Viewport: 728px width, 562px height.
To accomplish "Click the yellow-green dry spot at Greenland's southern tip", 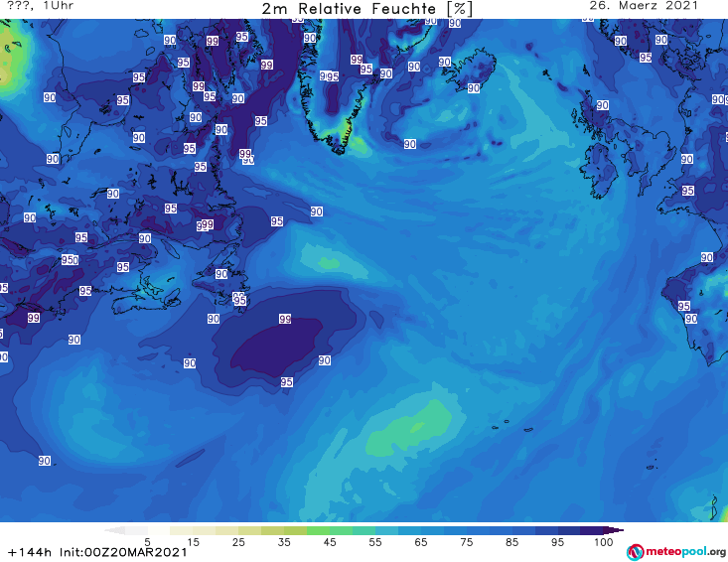I will tap(349, 133).
